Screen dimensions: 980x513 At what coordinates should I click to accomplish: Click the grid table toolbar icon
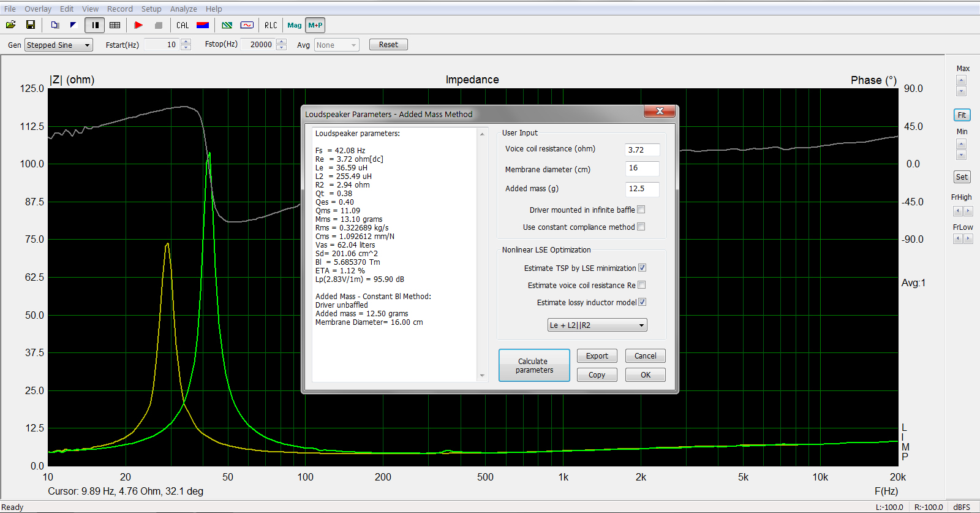(115, 25)
